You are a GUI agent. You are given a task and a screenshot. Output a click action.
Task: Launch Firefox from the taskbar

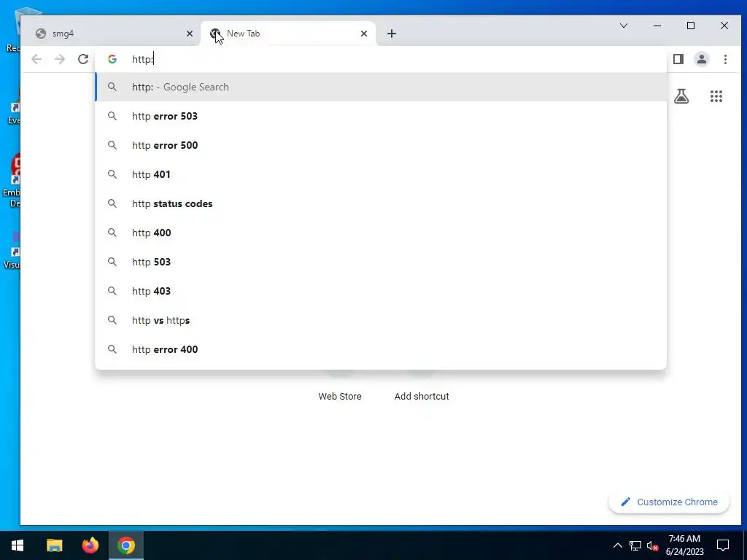pyautogui.click(x=90, y=545)
